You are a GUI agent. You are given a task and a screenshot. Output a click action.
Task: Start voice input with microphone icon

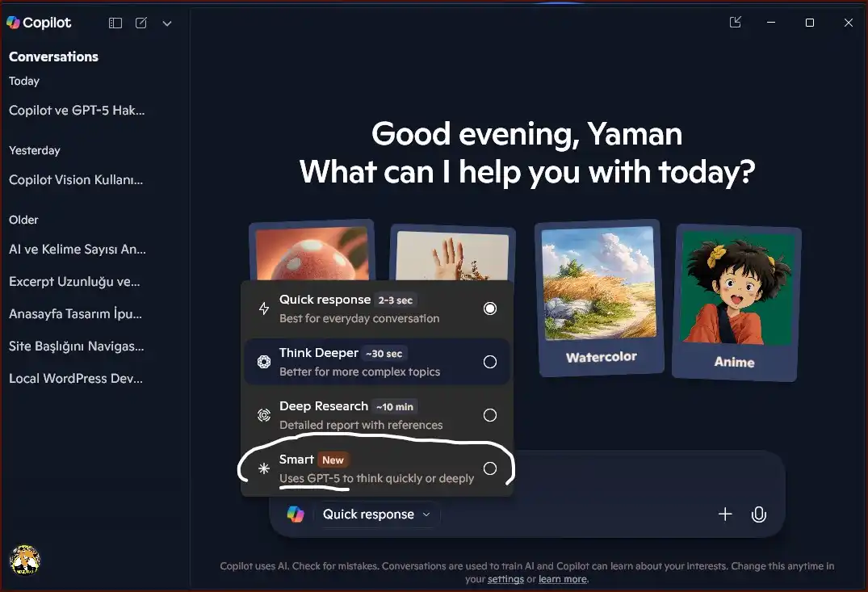pos(759,514)
